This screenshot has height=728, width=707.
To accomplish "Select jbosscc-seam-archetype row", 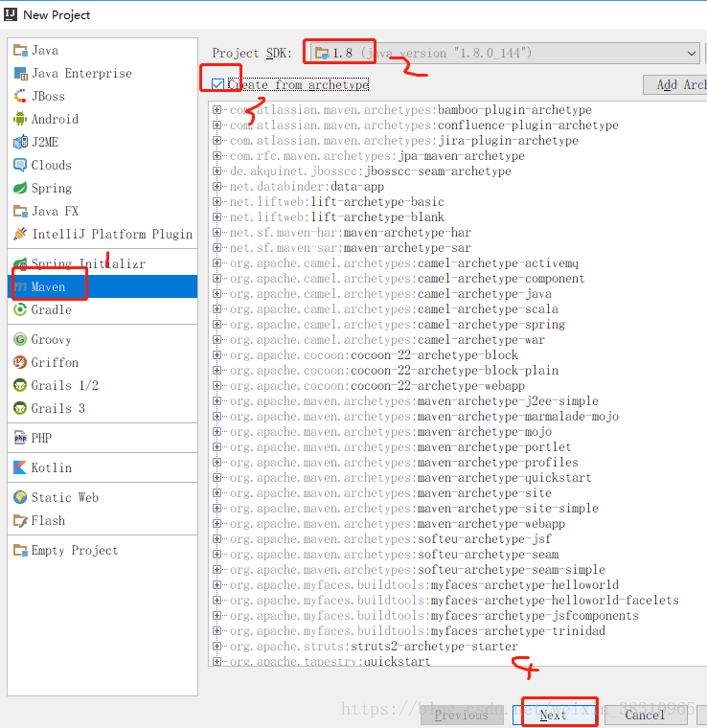I will [371, 171].
